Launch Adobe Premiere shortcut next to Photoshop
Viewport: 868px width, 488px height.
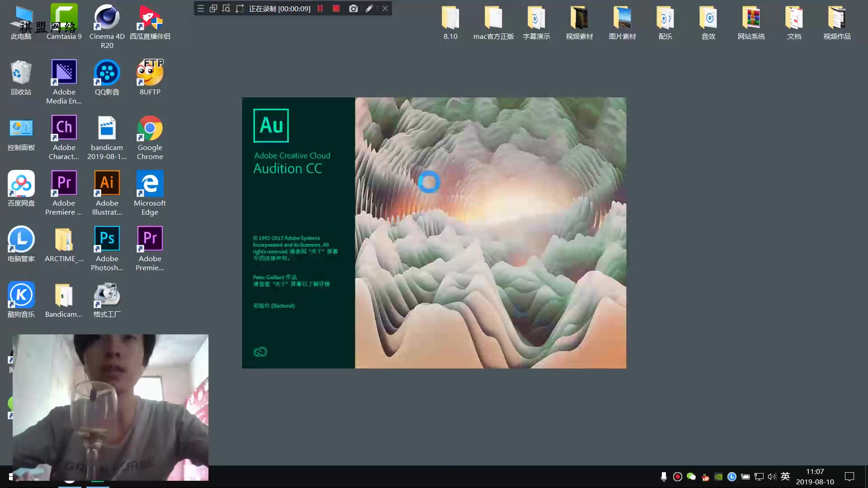click(150, 249)
